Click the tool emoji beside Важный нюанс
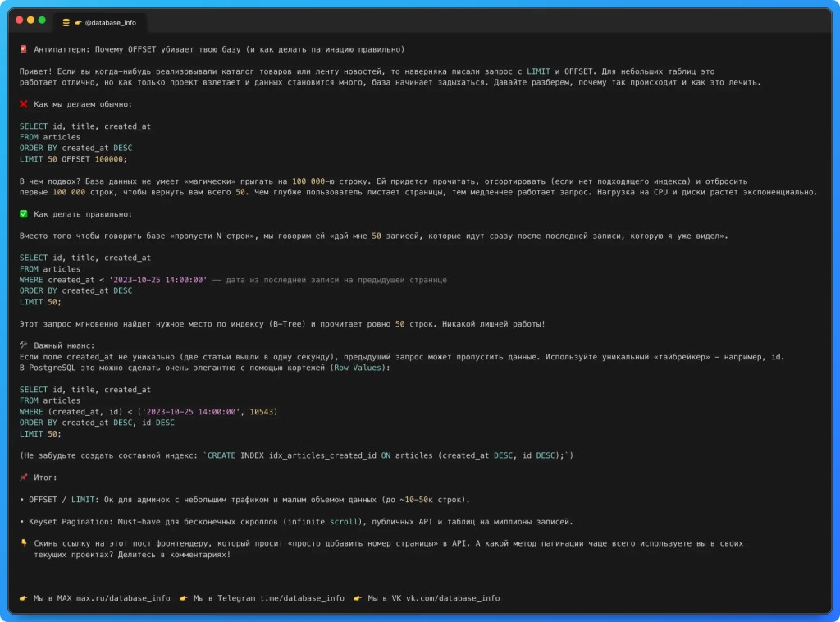This screenshot has width=840, height=622. (24, 346)
